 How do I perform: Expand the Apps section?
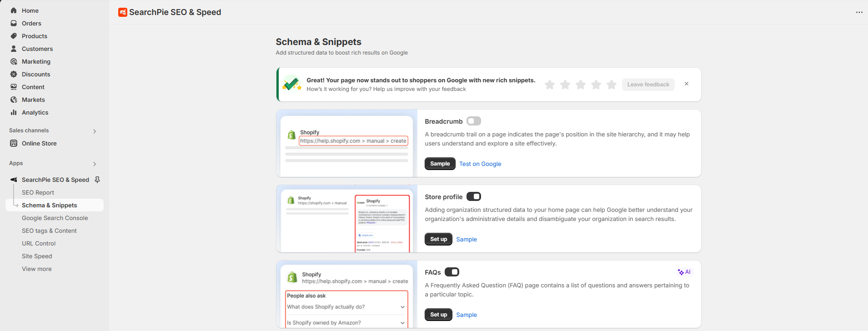pyautogui.click(x=95, y=164)
